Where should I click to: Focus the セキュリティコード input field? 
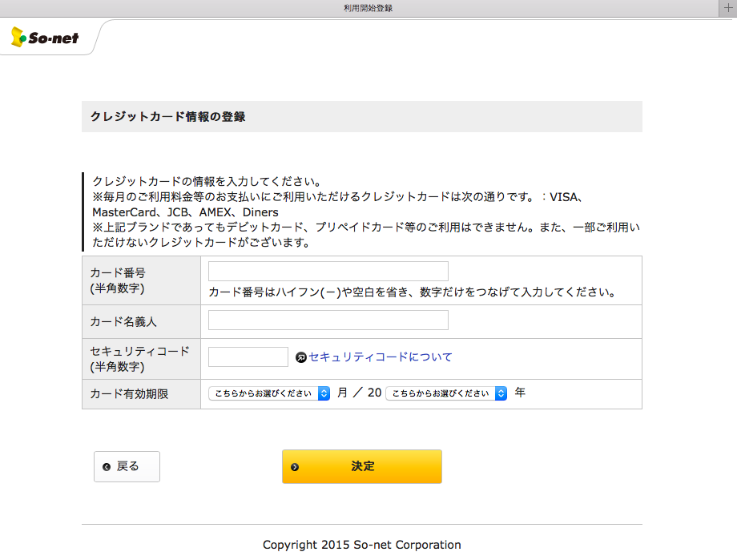(x=248, y=357)
